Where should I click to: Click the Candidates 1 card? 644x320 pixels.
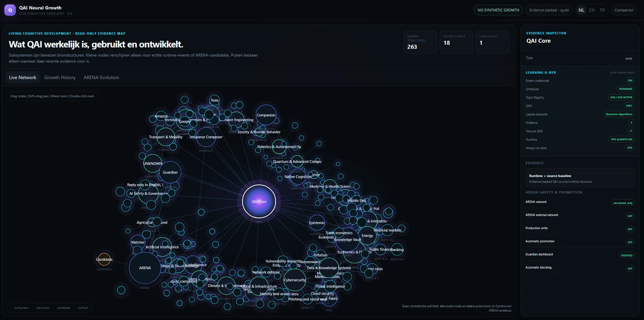[492, 43]
